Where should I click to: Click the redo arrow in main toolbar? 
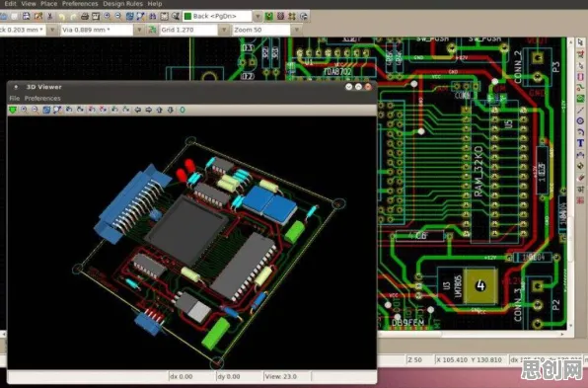click(73, 16)
